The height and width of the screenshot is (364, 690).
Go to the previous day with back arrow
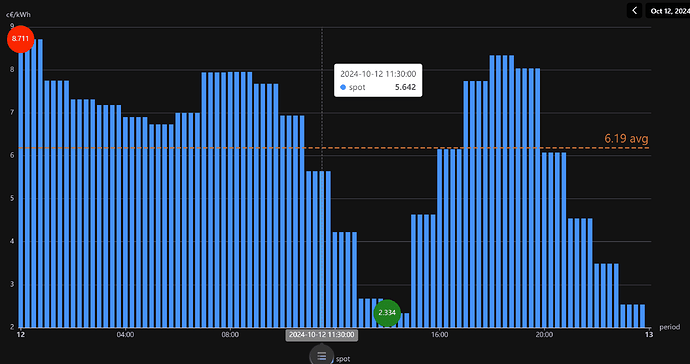point(635,11)
